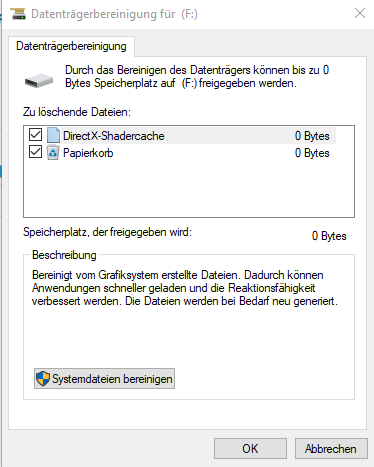Screen dimensions: 374x467
Task: Close the Datenträgerbereinigung dialog window
Action: 360,14
